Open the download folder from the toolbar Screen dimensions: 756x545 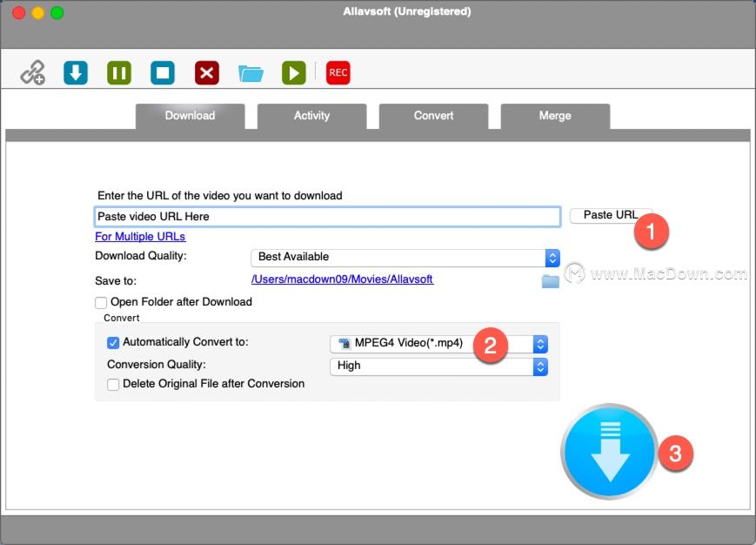[251, 73]
